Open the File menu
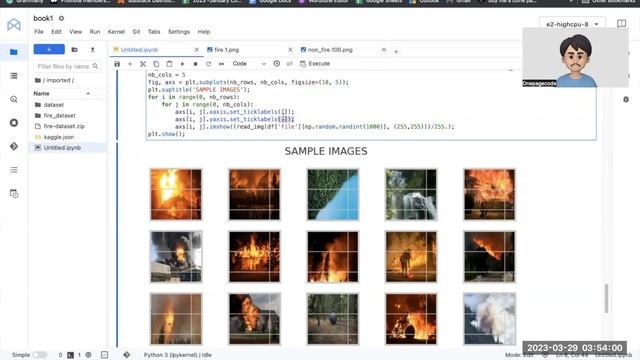 pos(39,31)
